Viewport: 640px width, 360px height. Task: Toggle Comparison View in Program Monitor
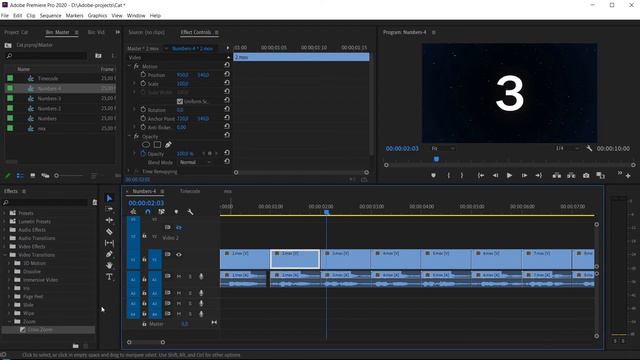click(600, 176)
